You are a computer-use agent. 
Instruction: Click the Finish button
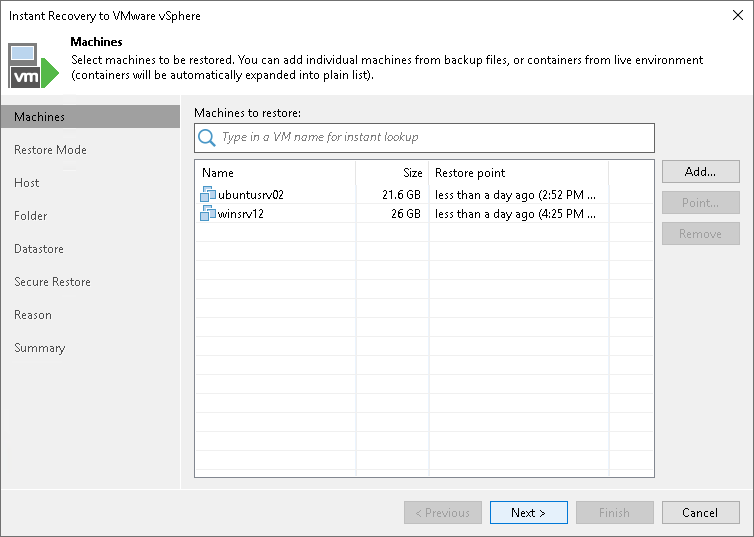click(x=615, y=512)
